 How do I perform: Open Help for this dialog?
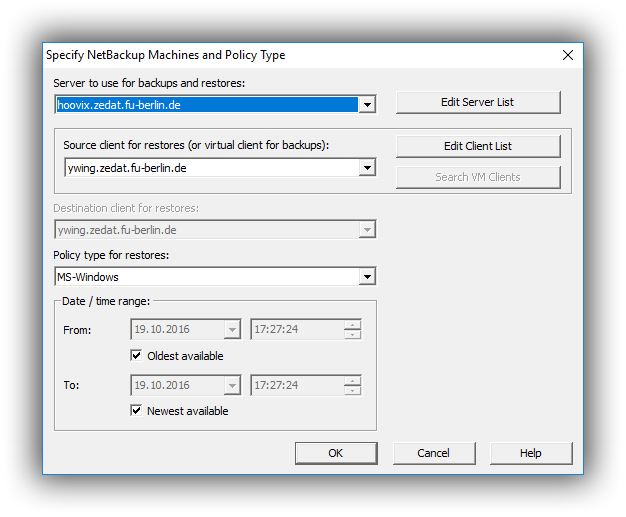coord(531,453)
